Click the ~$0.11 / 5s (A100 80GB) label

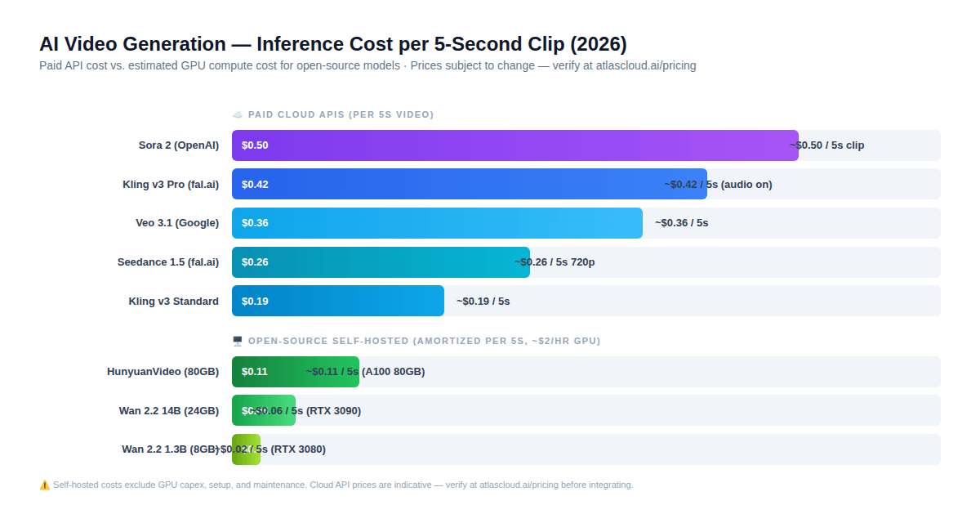pyautogui.click(x=366, y=371)
